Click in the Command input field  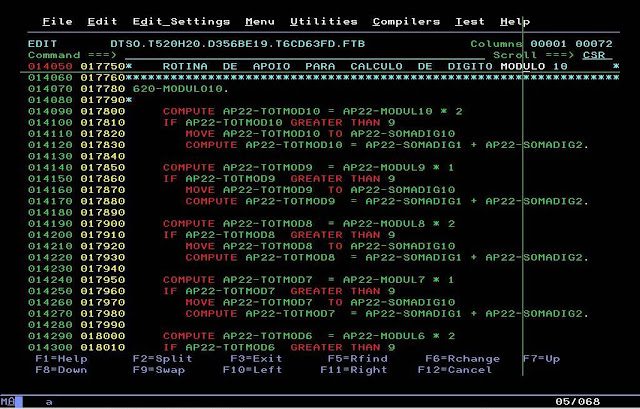pos(250,54)
